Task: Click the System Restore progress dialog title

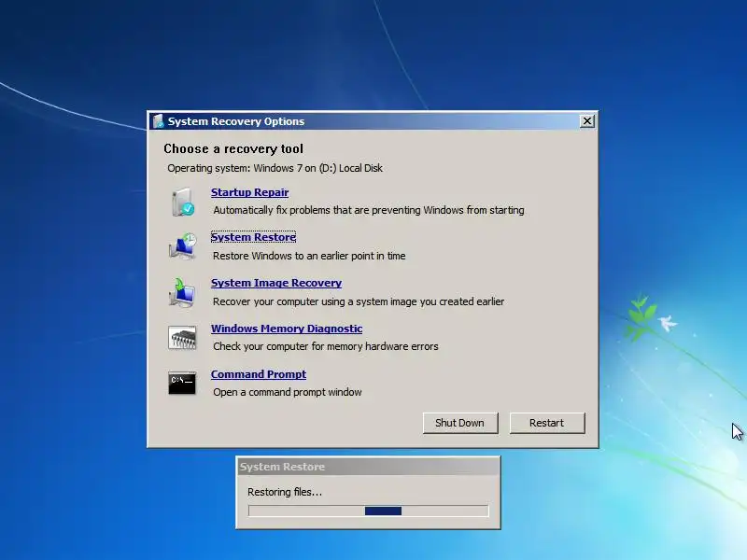Action: 283,467
